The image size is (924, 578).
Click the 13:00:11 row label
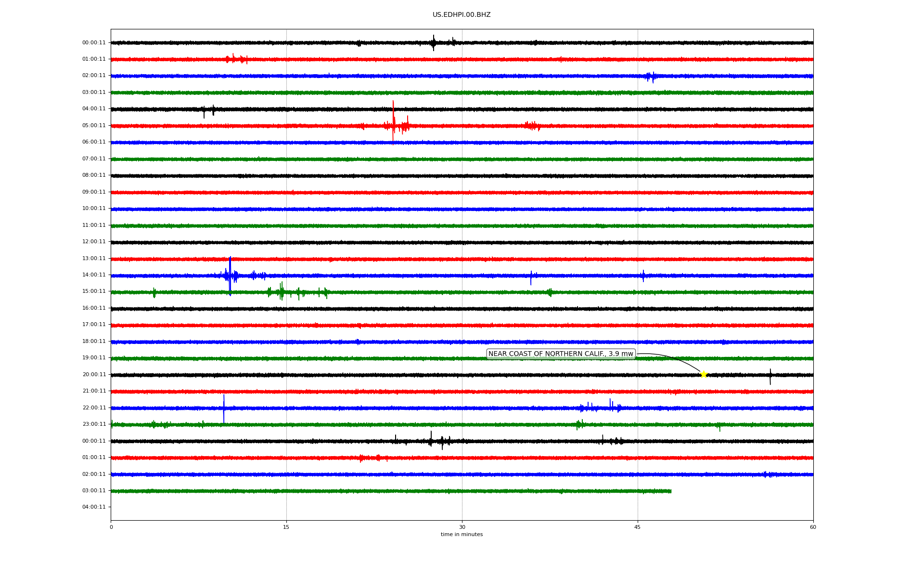point(94,259)
